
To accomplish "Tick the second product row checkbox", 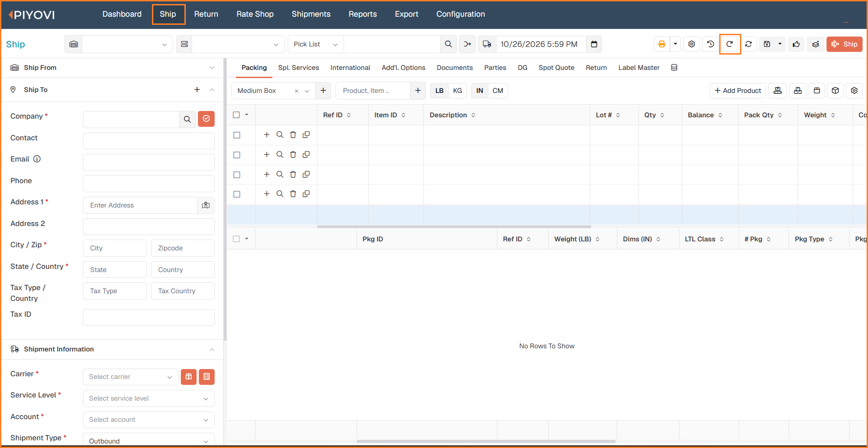I will (237, 155).
